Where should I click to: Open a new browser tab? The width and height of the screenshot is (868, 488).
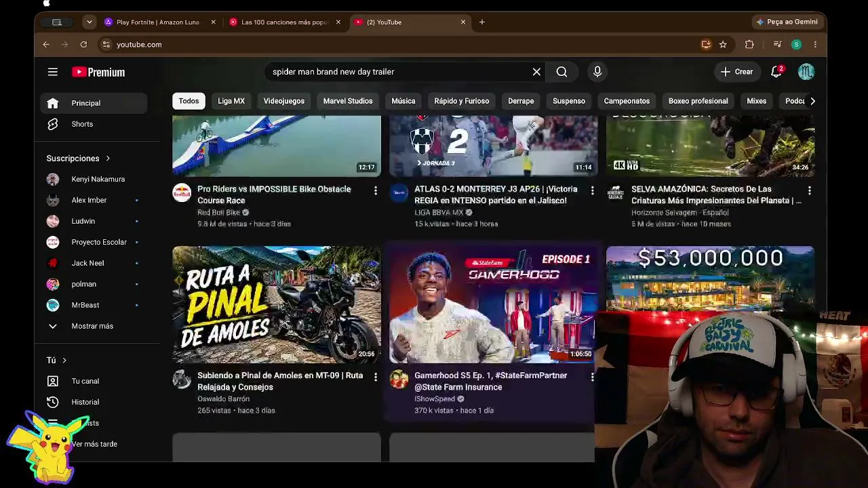[x=482, y=22]
